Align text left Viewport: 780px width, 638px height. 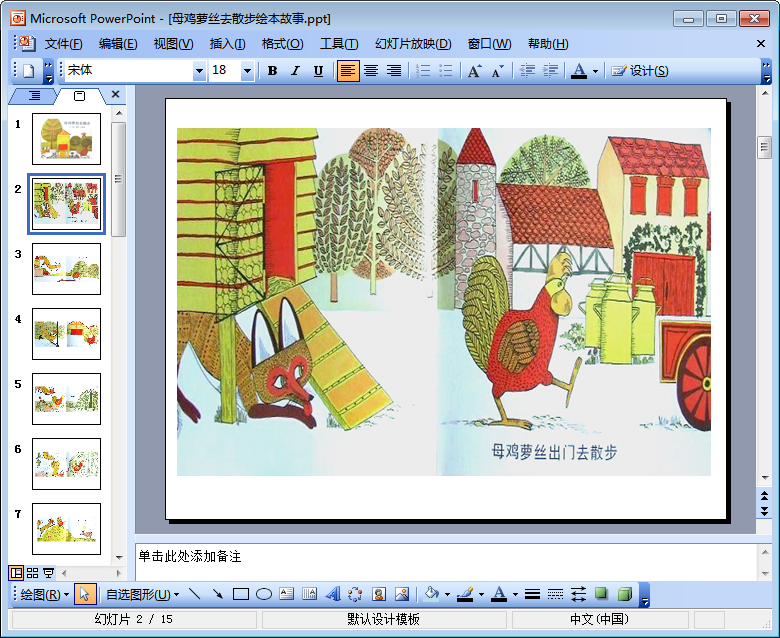point(347,71)
